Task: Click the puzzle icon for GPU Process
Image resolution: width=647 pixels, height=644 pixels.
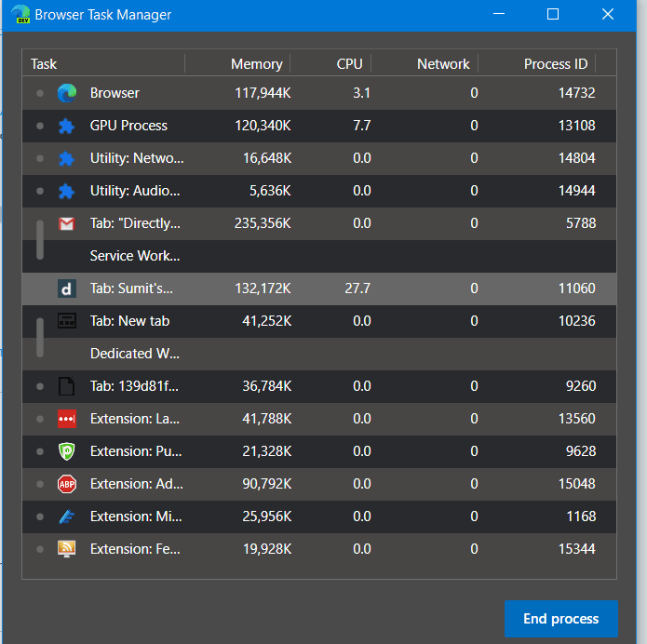Action: click(x=66, y=126)
